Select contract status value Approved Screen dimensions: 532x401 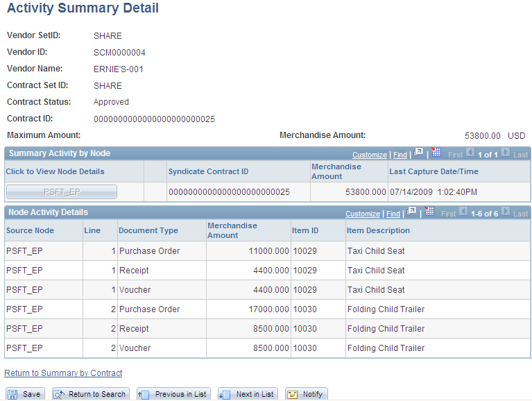[111, 102]
